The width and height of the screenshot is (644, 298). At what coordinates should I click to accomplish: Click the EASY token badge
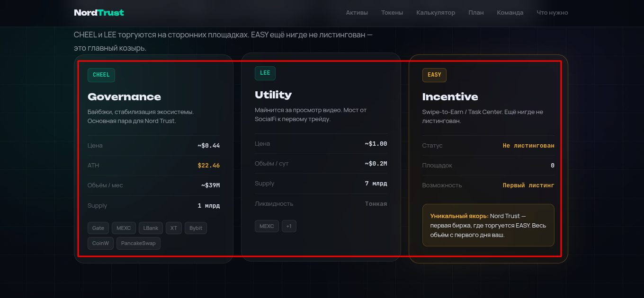pyautogui.click(x=434, y=75)
